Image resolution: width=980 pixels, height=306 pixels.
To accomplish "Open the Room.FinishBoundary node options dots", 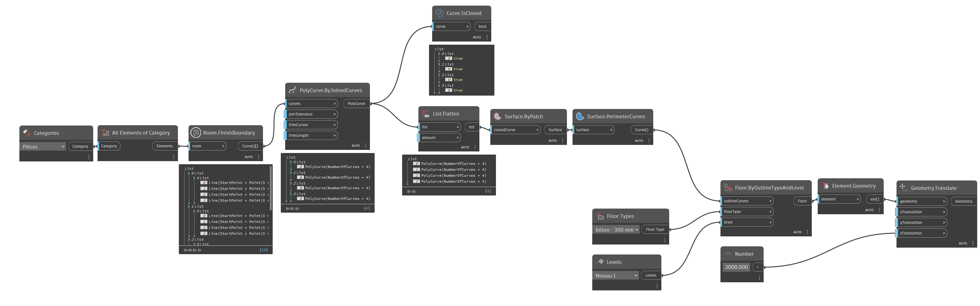I will click(259, 156).
